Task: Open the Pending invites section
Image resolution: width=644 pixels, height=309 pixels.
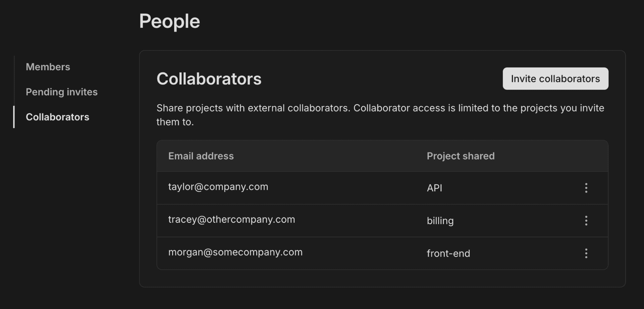Action: (x=62, y=92)
